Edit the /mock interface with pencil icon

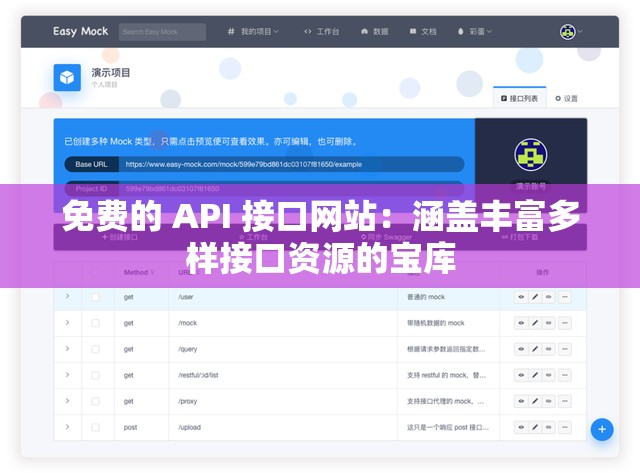(x=535, y=323)
